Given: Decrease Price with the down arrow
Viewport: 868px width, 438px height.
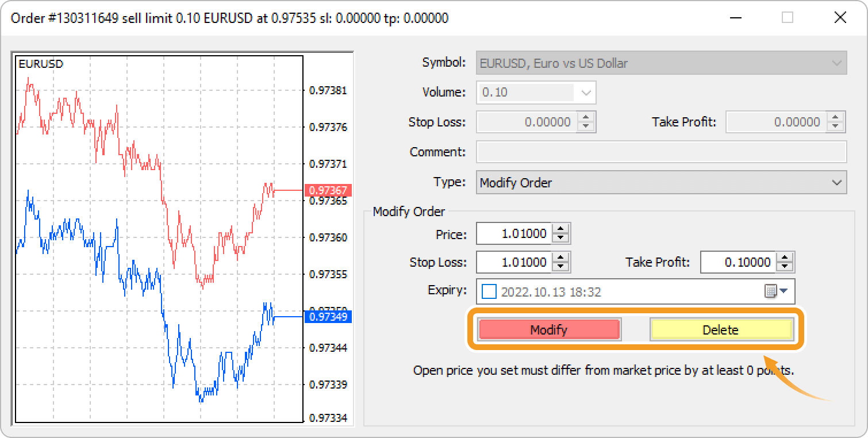Looking at the screenshot, I should point(561,239).
